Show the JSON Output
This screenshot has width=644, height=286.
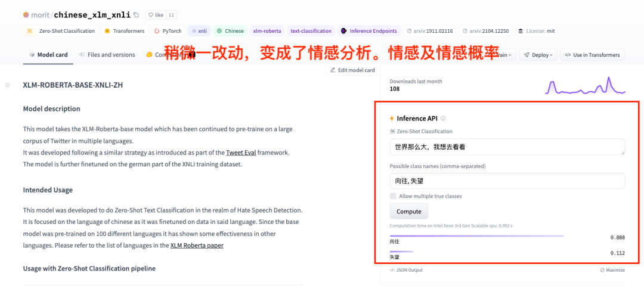coord(406,270)
